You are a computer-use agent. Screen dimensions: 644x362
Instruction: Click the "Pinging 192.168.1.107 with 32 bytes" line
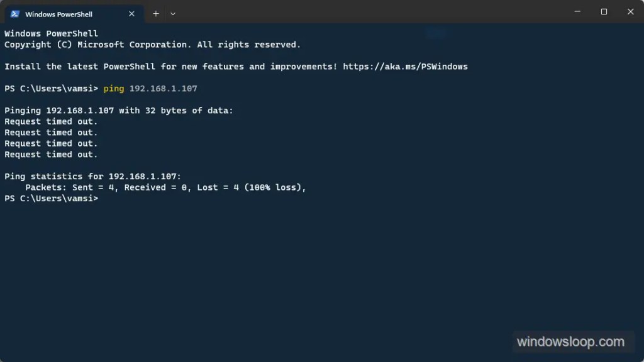pyautogui.click(x=118, y=111)
